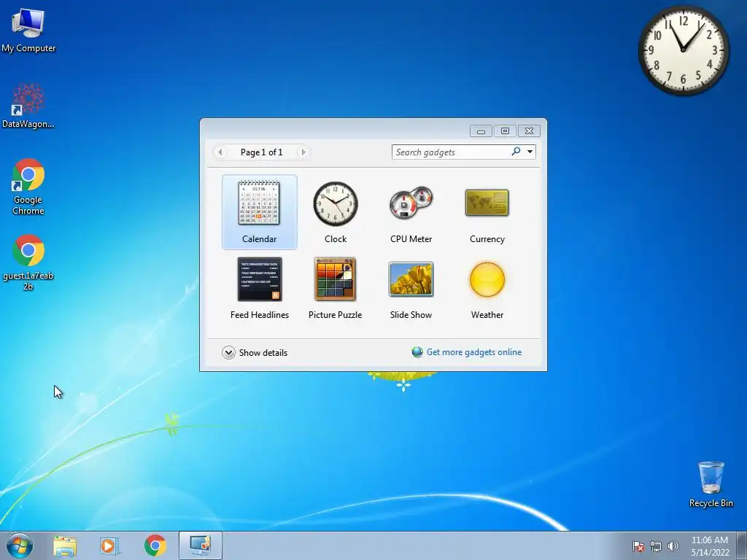Viewport: 747px width, 560px height.
Task: Choose the CPU Meter gadget
Action: click(411, 212)
